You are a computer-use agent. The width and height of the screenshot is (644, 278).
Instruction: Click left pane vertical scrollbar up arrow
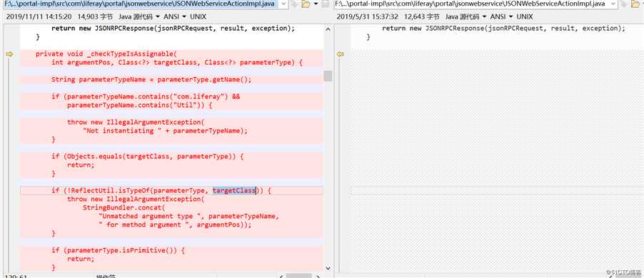point(328,29)
